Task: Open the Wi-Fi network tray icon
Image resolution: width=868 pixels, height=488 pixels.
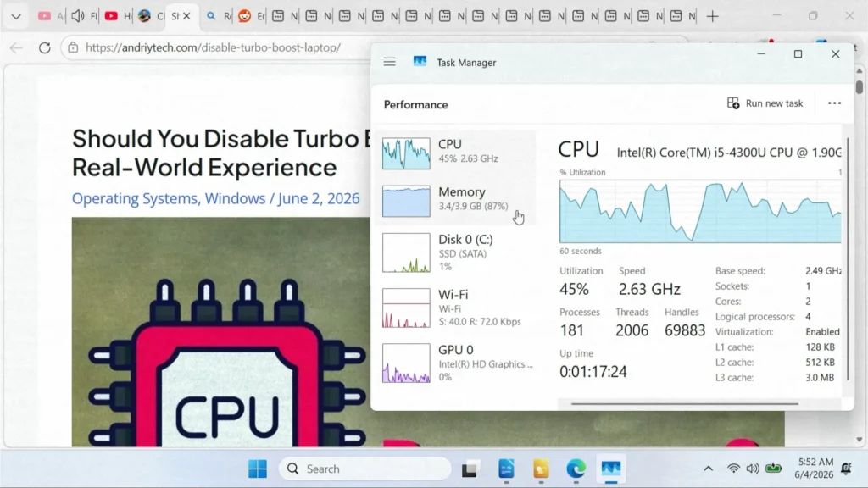Action: [733, 469]
